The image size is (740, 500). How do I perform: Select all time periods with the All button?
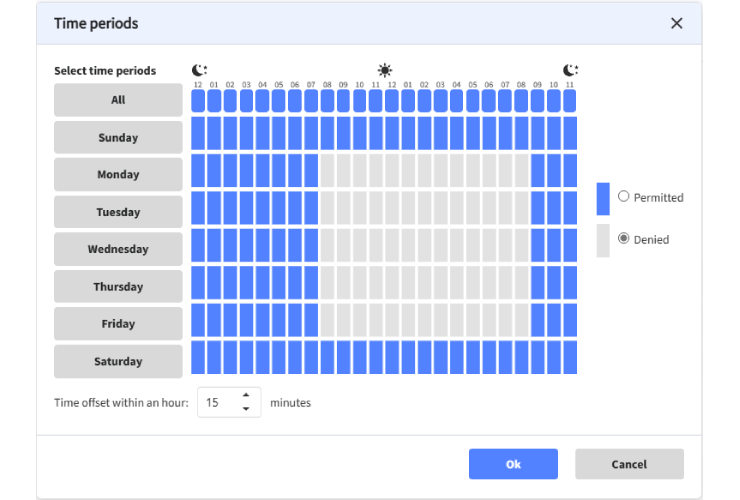coord(118,100)
